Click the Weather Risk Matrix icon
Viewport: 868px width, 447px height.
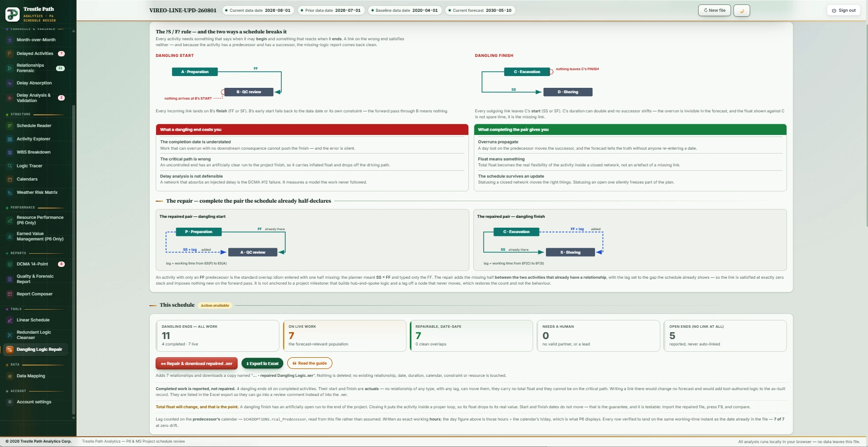(x=10, y=193)
